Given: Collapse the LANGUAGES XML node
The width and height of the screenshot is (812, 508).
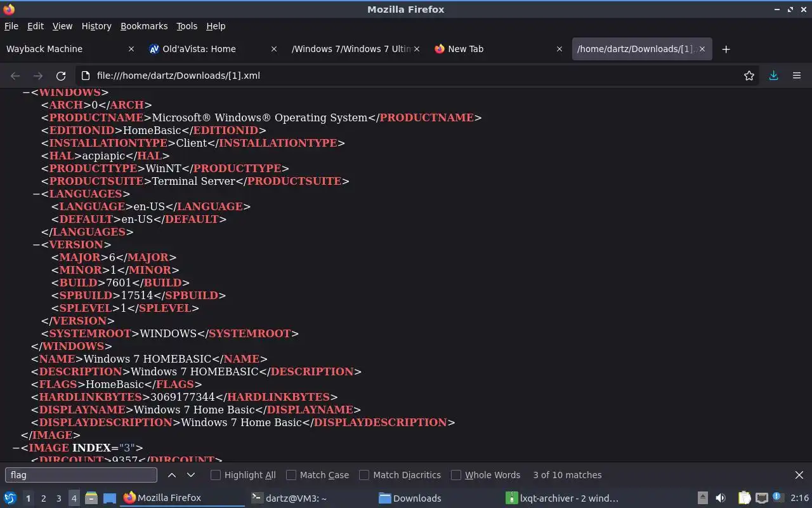Looking at the screenshot, I should pos(37,194).
